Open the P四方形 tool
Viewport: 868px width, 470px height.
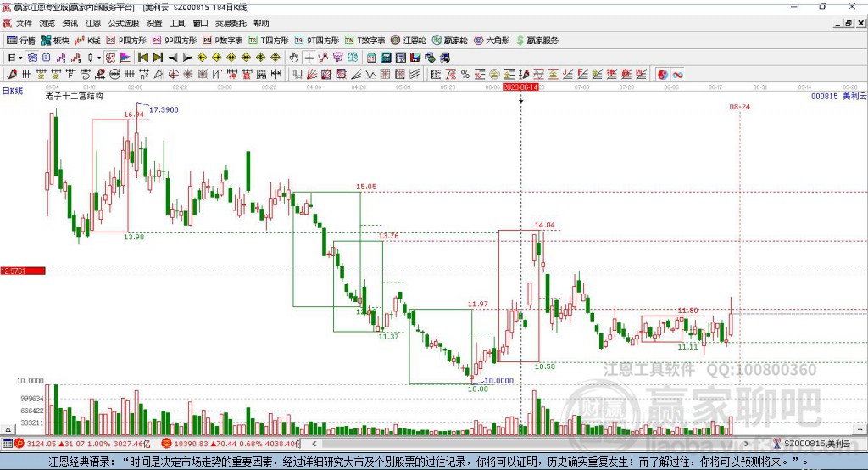click(126, 41)
